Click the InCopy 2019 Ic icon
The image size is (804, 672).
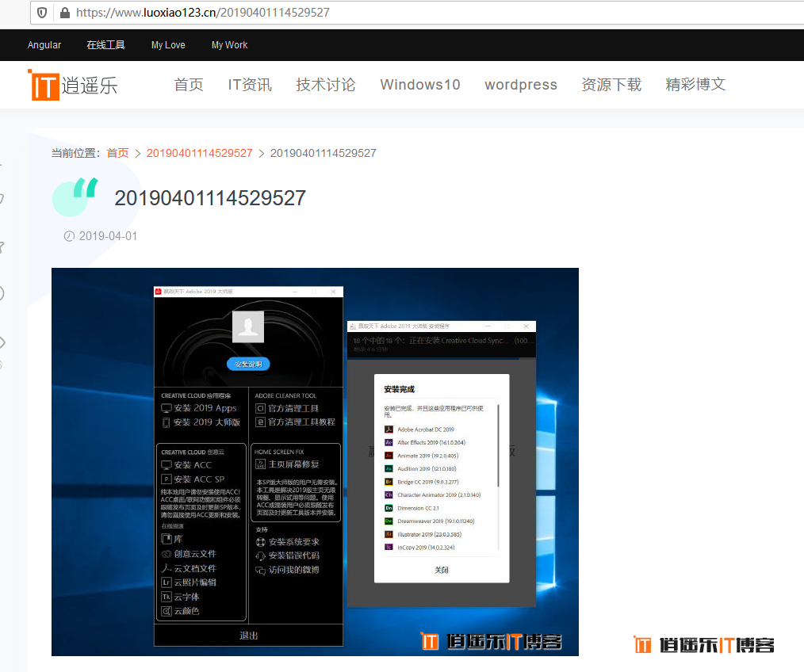pos(389,548)
